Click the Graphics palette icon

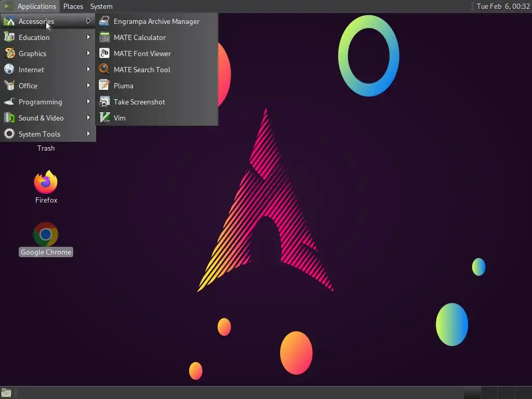[9, 54]
